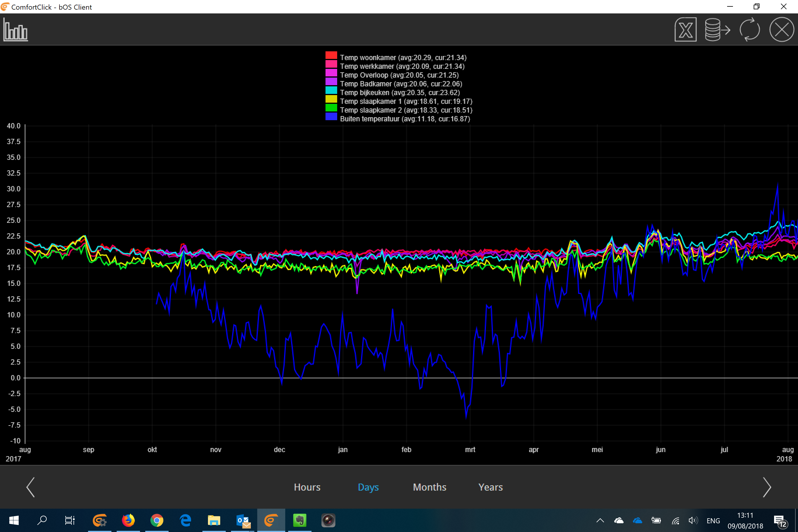Image resolution: width=798 pixels, height=532 pixels.
Task: Click the bar chart graph icon
Action: pyautogui.click(x=16, y=30)
